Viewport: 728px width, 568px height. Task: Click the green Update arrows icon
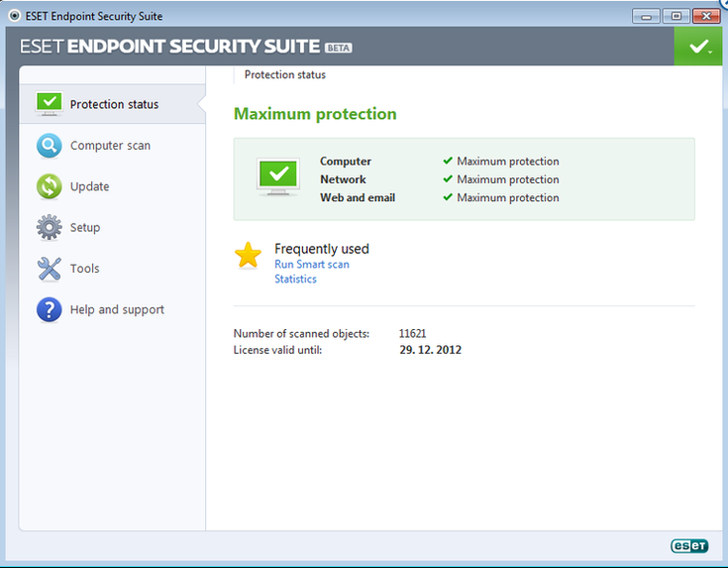click(50, 186)
